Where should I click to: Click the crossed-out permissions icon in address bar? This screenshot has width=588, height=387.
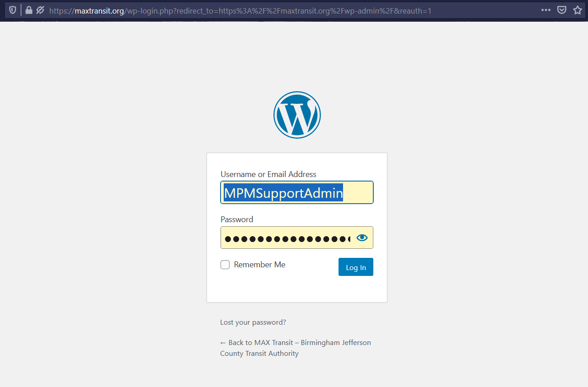click(40, 10)
